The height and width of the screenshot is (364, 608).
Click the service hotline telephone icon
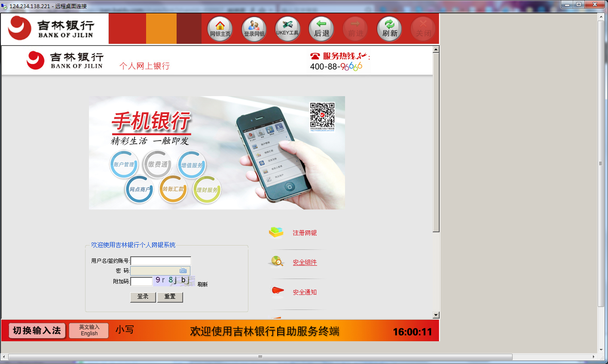315,56
